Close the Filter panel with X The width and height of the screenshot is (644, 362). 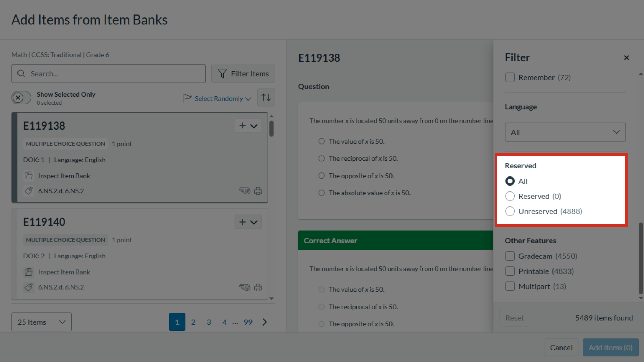pos(627,58)
